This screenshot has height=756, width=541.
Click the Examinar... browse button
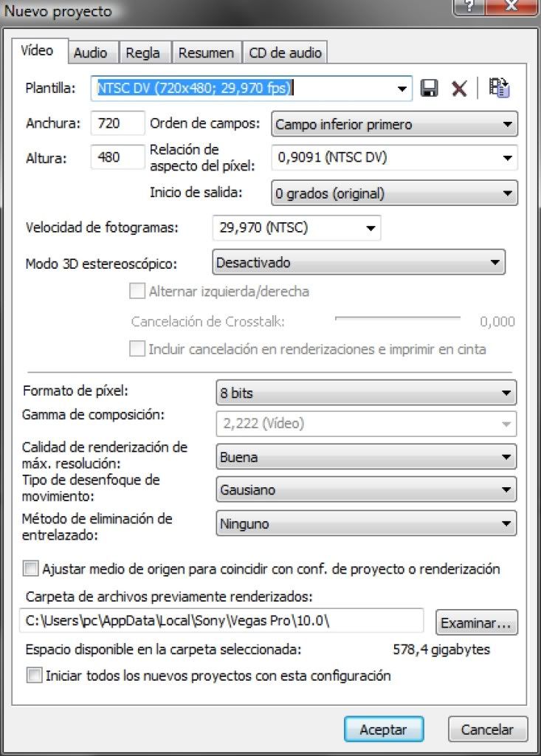click(476, 622)
